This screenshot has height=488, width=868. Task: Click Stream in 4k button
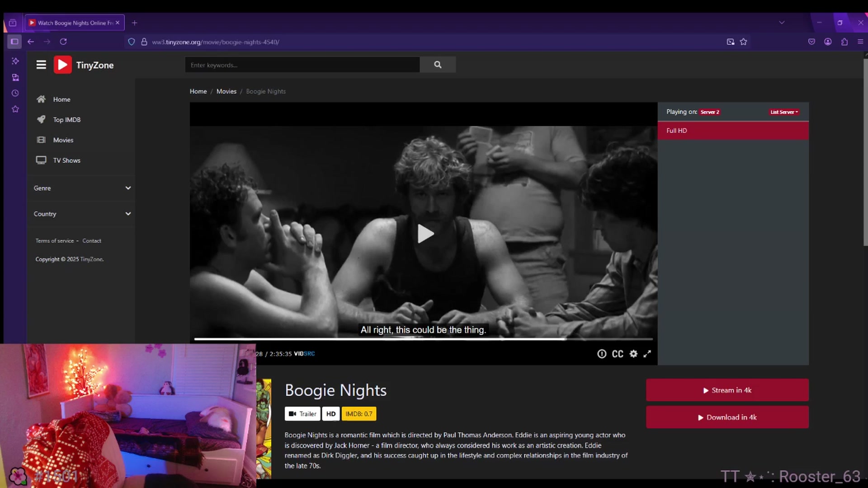[727, 390]
